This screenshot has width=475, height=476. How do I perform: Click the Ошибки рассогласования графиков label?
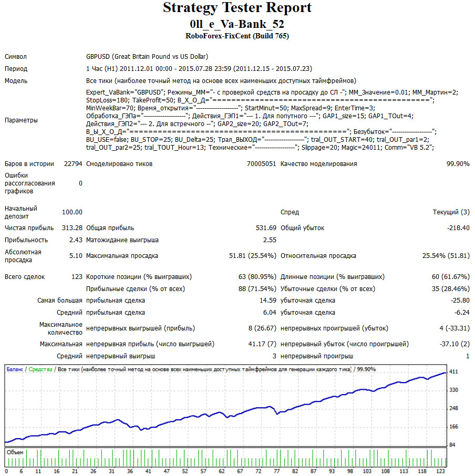coord(30,183)
